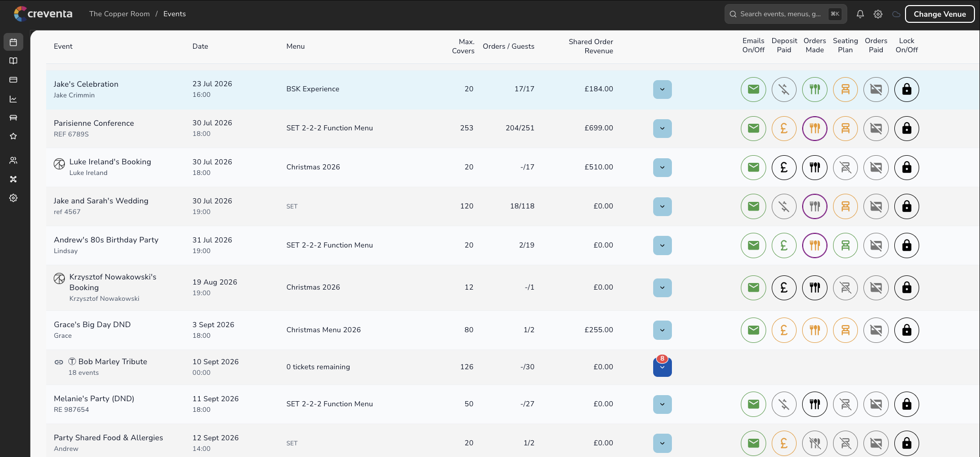Click the notifications bell icon

pos(860,14)
